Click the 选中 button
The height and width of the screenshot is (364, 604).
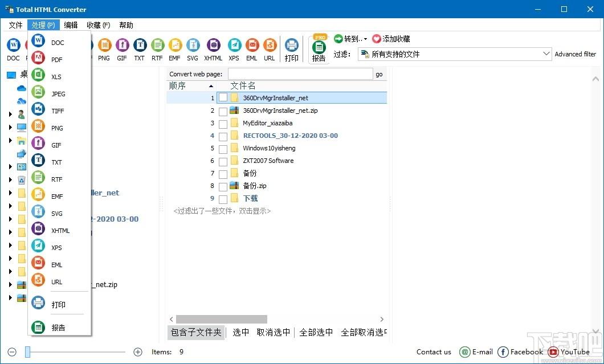tap(241, 332)
